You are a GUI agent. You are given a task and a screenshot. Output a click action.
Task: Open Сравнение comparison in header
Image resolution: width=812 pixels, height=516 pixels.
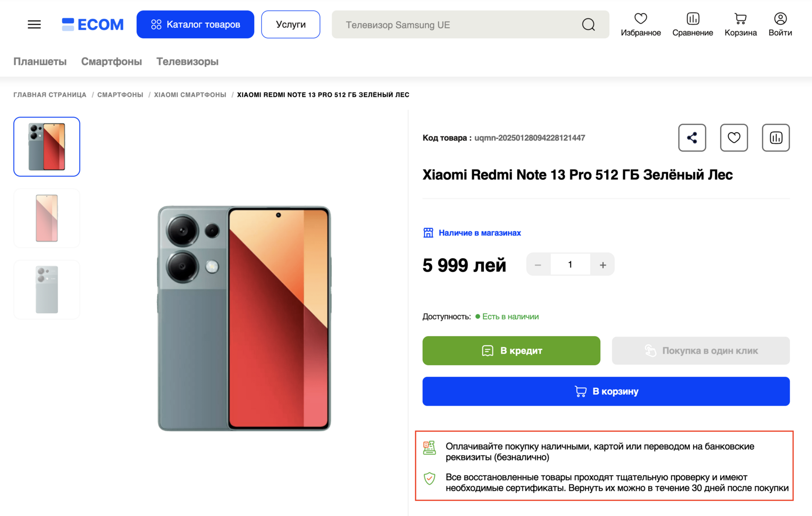pos(692,25)
